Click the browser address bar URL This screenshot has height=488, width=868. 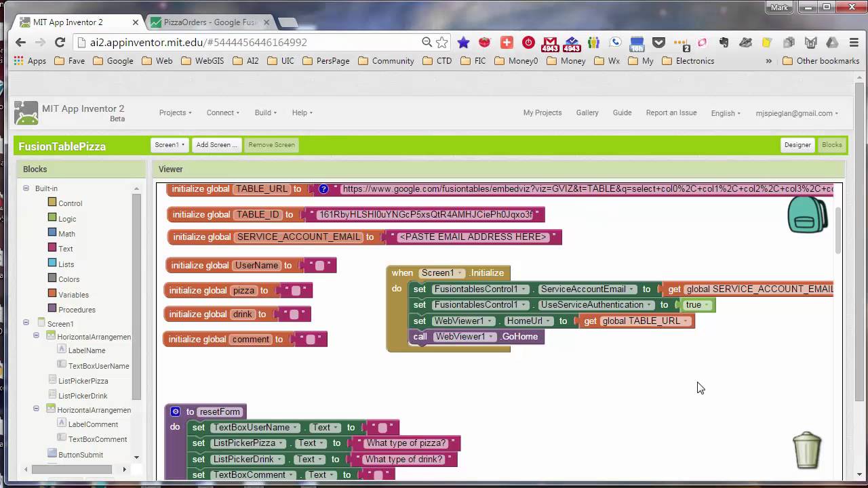tap(199, 42)
